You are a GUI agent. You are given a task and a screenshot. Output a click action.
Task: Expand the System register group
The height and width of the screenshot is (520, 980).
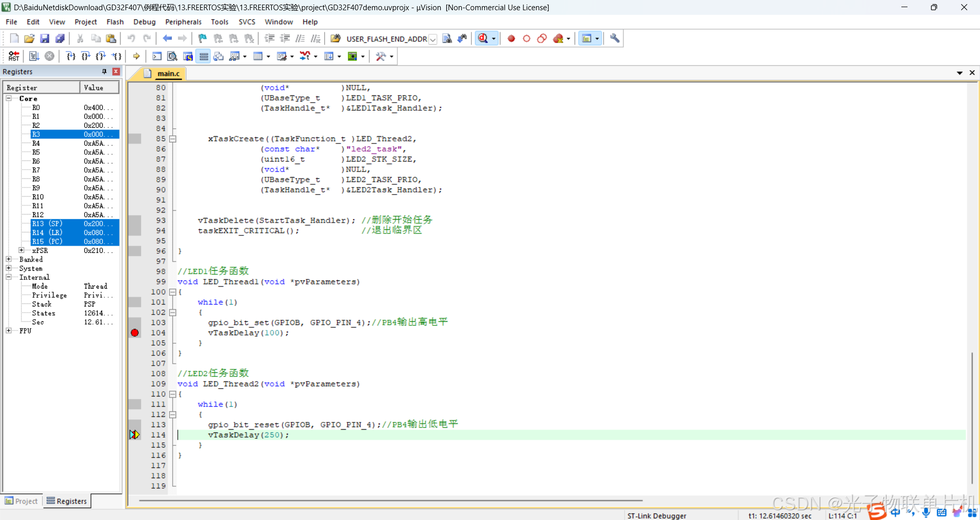(9, 268)
